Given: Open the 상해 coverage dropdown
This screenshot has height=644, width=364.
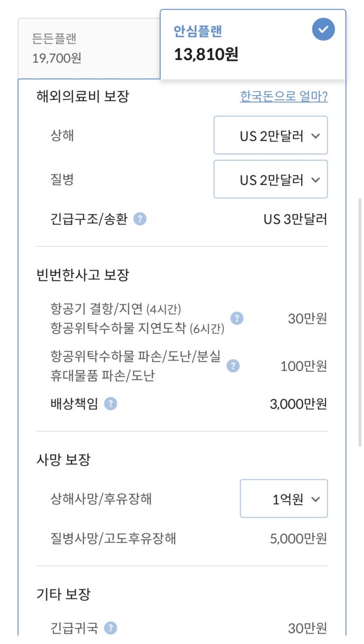Looking at the screenshot, I should [x=270, y=135].
